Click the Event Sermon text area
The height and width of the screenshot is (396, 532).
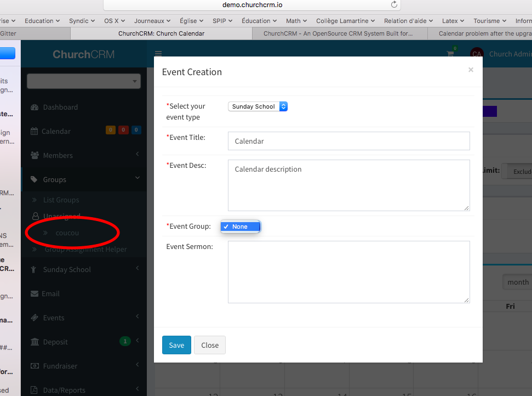pyautogui.click(x=349, y=272)
